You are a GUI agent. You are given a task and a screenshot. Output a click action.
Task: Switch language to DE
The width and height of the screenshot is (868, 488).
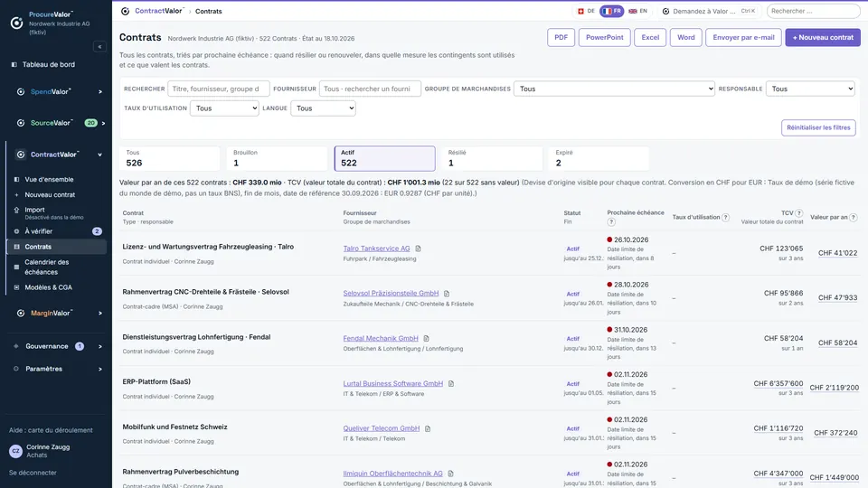click(x=586, y=11)
